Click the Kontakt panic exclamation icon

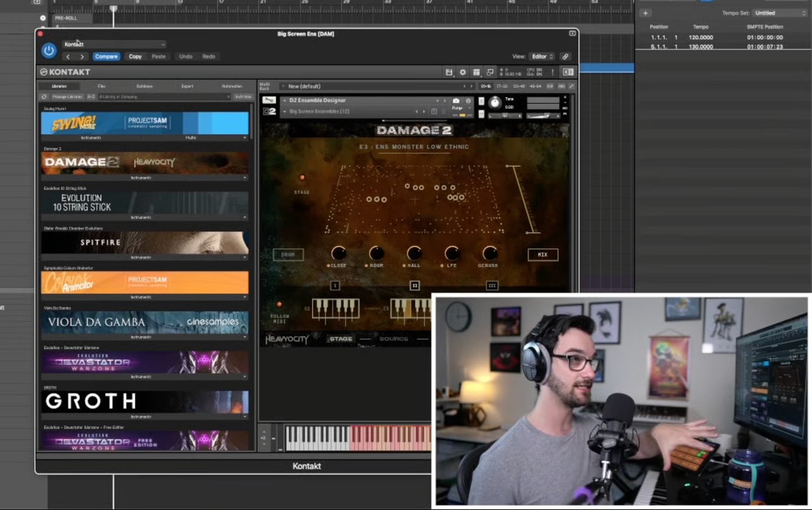click(553, 72)
